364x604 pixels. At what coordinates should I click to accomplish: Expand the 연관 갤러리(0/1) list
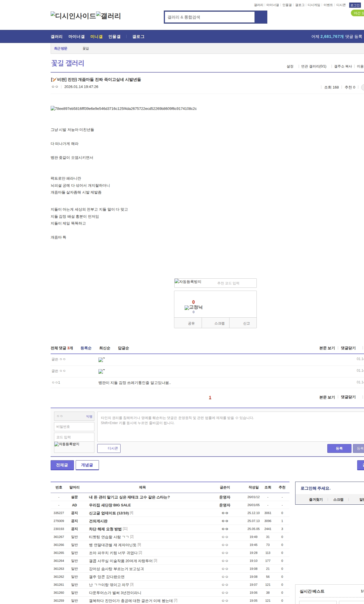pyautogui.click(x=313, y=66)
